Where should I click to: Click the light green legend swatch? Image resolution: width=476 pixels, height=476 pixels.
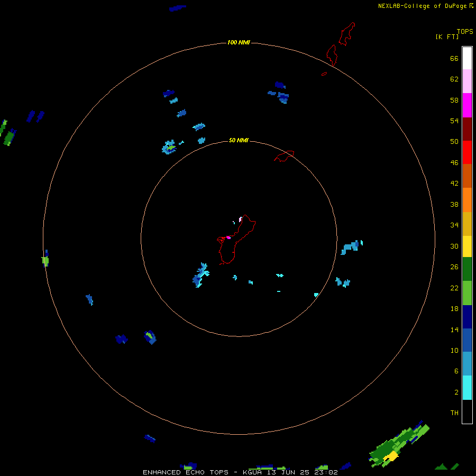tap(467, 292)
